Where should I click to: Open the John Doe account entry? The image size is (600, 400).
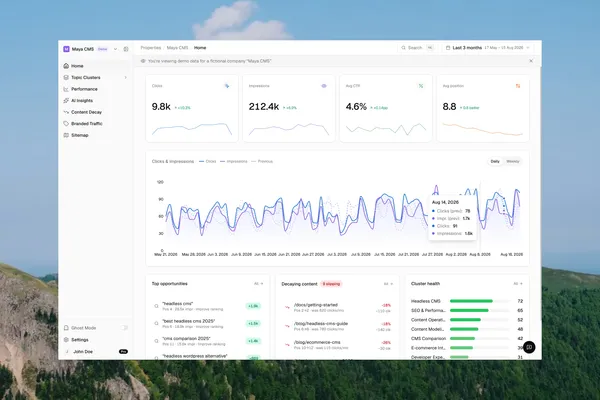point(96,351)
